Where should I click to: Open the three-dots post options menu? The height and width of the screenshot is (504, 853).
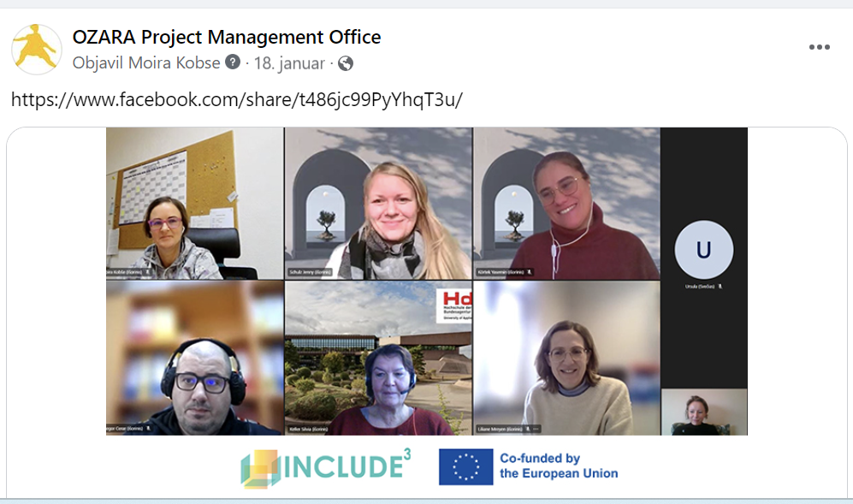pos(820,47)
